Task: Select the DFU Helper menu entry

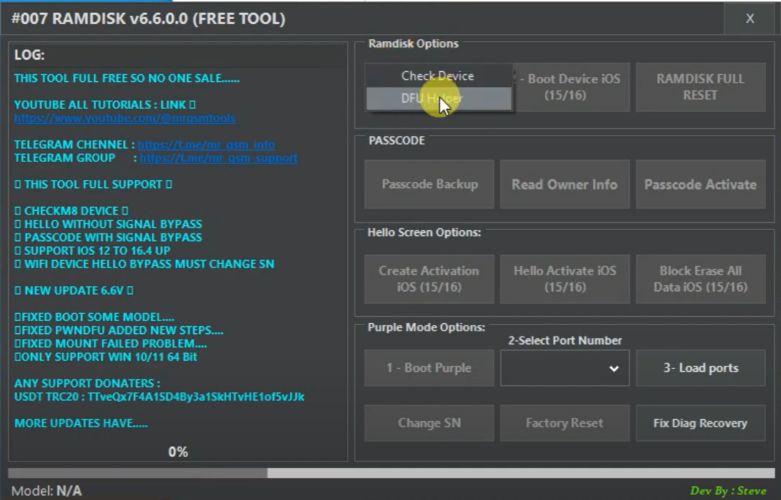Action: click(439, 99)
